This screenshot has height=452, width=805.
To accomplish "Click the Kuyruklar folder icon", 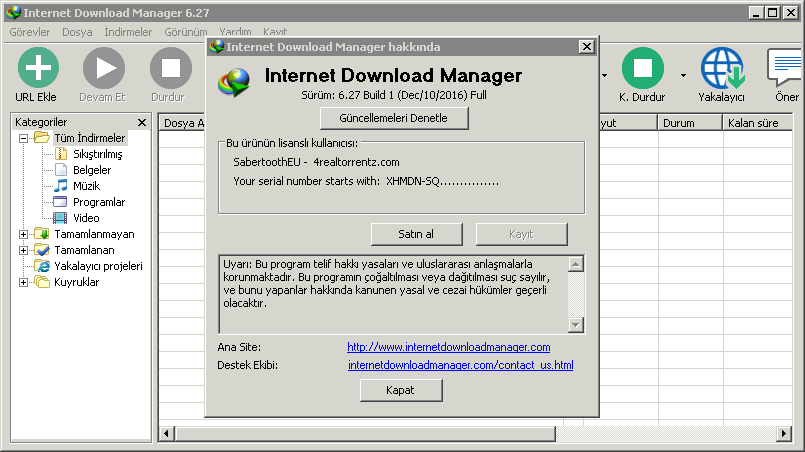I will [x=42, y=281].
